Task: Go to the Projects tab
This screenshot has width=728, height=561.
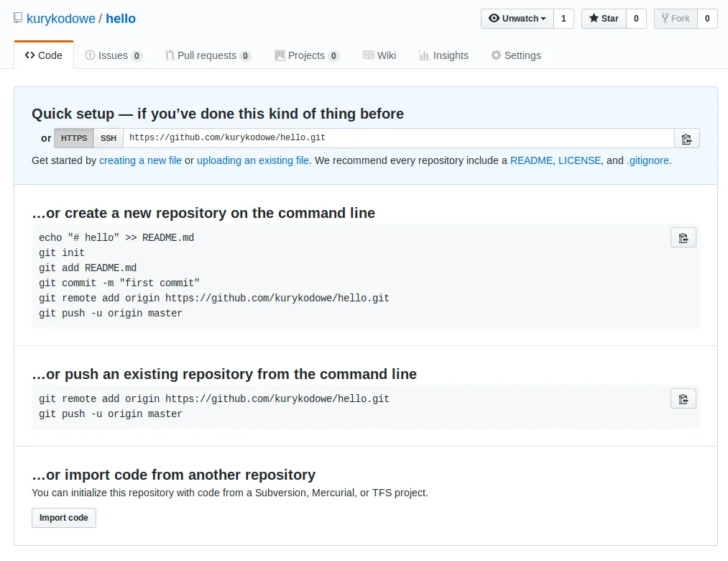Action: click(306, 55)
